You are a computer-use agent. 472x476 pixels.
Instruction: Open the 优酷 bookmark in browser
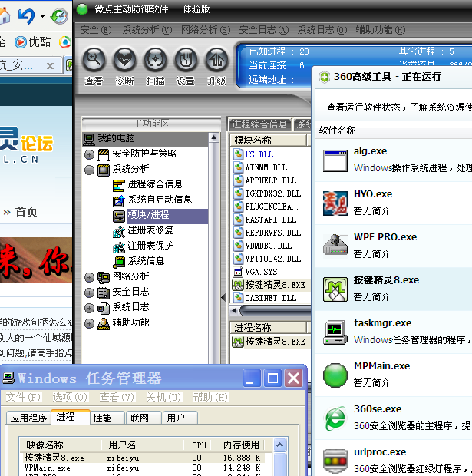[33, 42]
